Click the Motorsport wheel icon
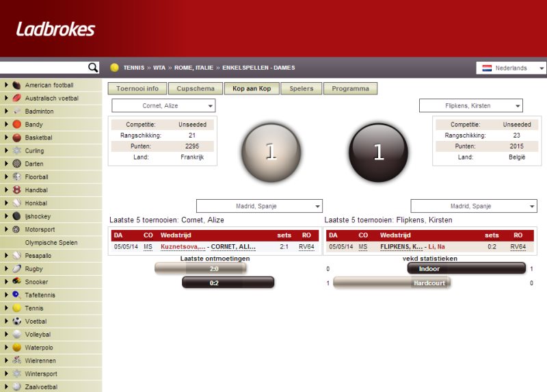547x392 pixels. [x=16, y=229]
